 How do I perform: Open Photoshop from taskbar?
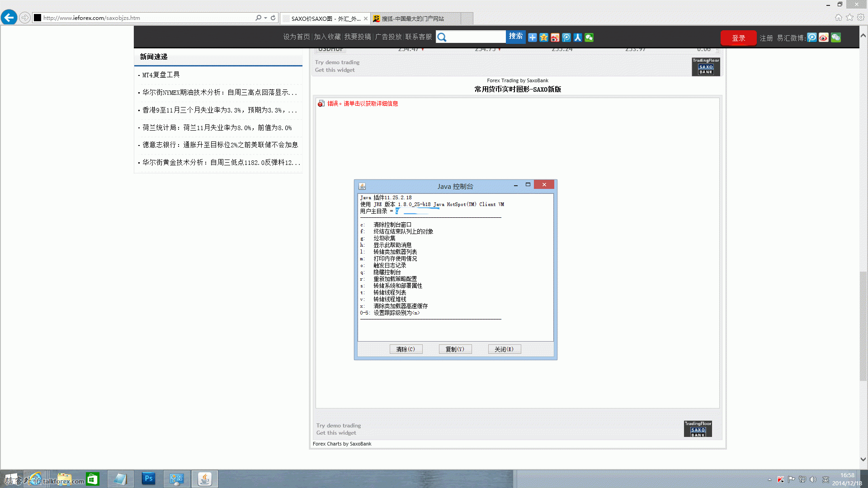[148, 479]
